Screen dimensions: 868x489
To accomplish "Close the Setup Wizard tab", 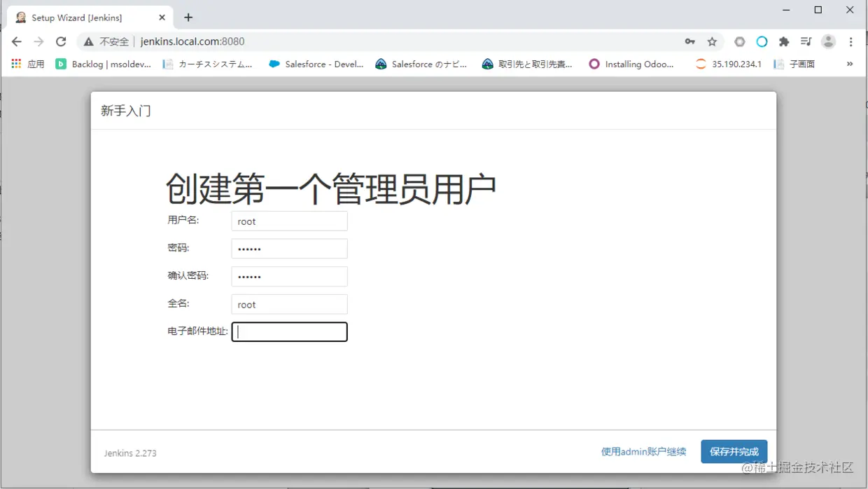I will point(162,18).
